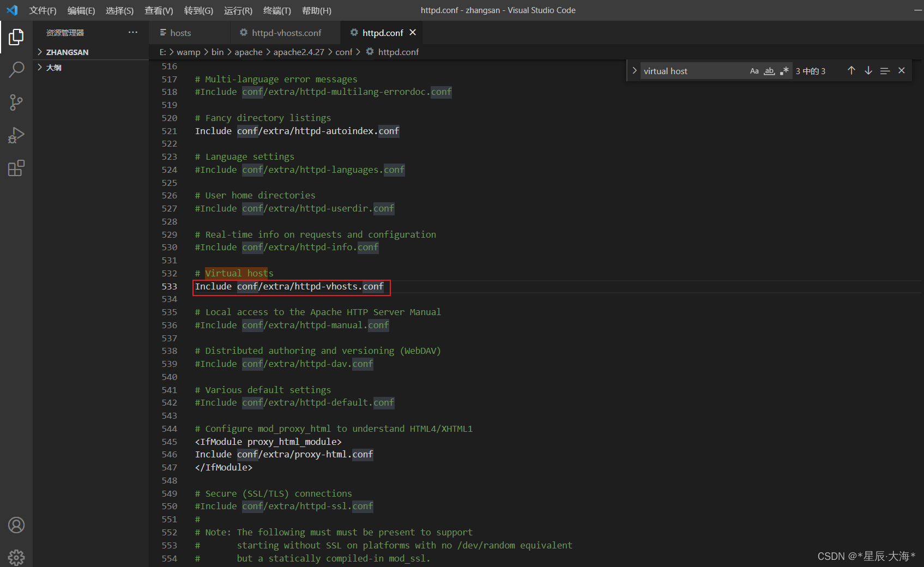Screen dimensions: 924x567
Task: Toggle Use Regular Expression in find widget
Action: click(x=784, y=71)
